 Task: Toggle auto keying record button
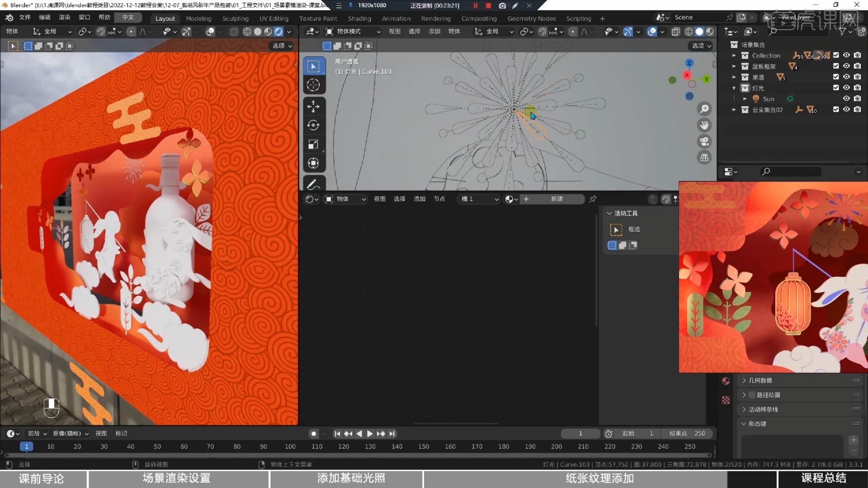(x=313, y=433)
